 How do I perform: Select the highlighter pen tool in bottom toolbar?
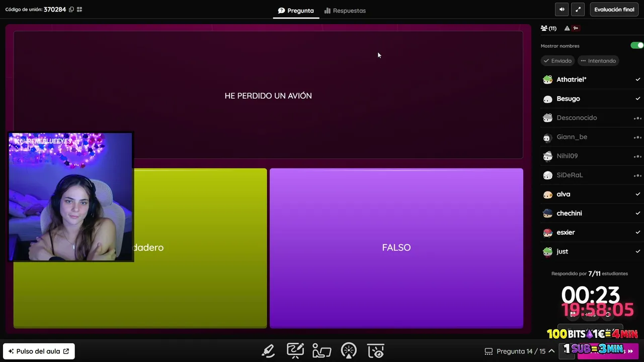268,350
